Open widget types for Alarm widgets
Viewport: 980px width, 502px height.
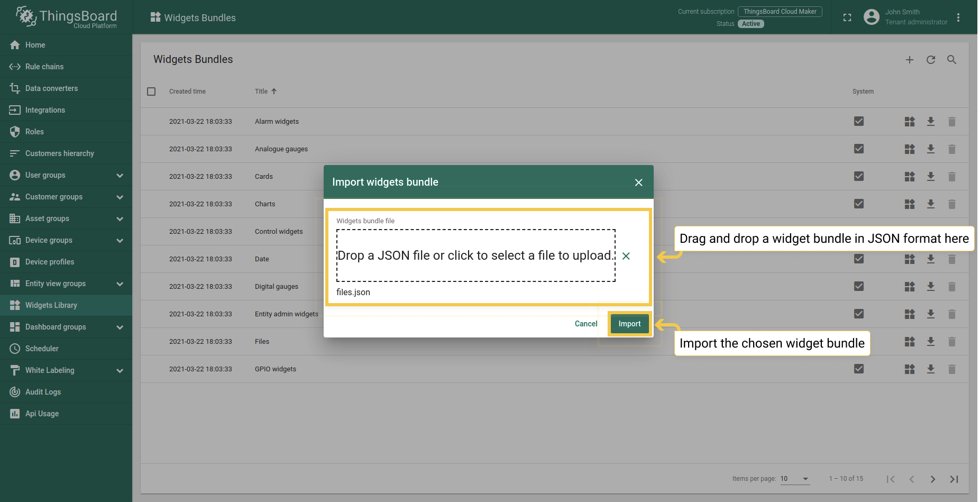(910, 122)
